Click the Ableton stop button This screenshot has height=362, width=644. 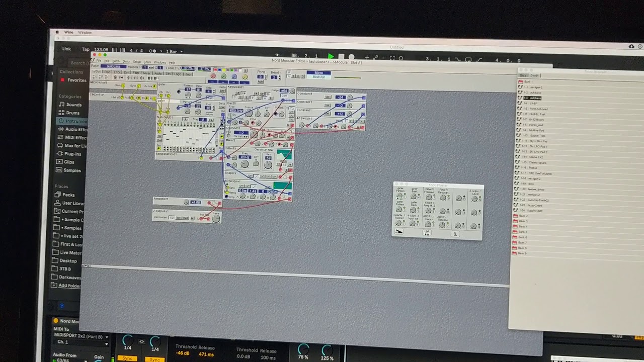tap(341, 57)
